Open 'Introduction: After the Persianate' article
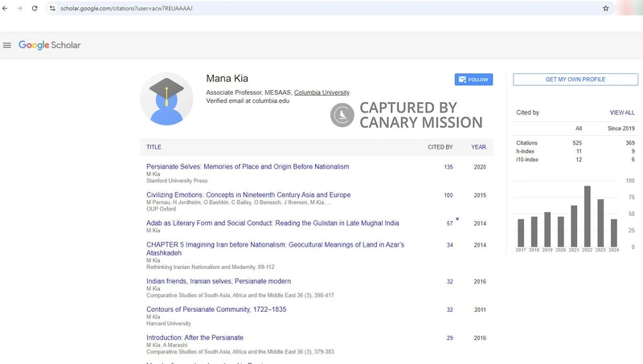 click(x=195, y=338)
